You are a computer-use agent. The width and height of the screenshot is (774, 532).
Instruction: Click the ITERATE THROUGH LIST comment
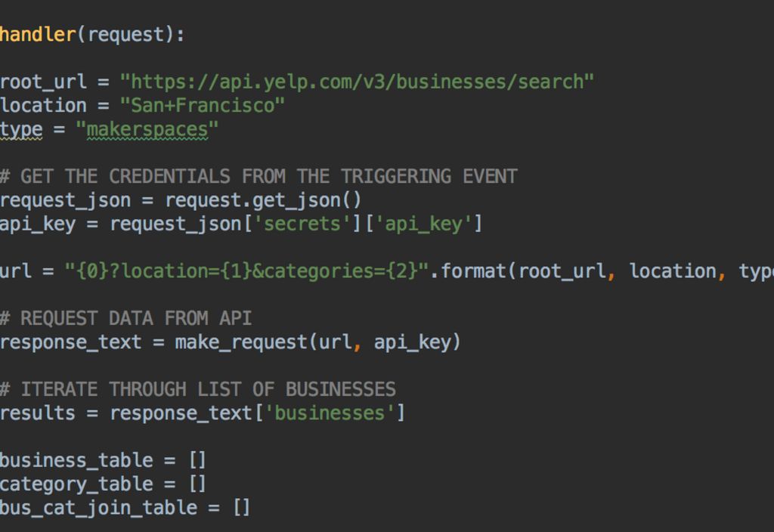click(198, 389)
